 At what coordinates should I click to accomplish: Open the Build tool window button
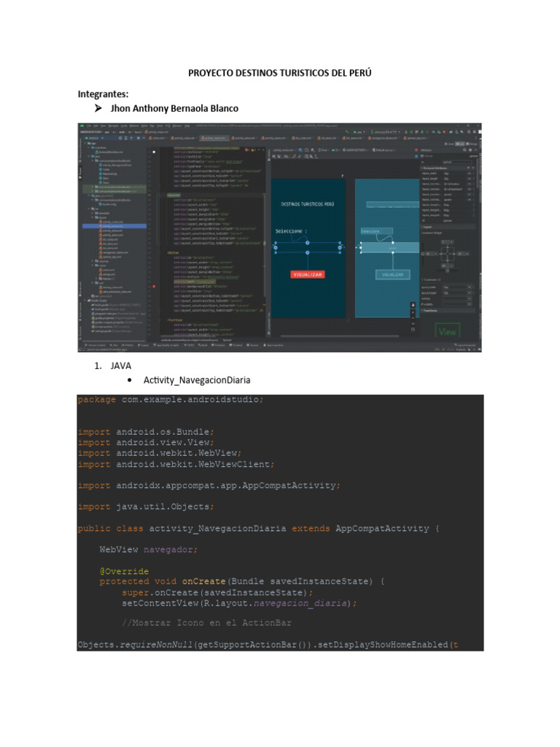[203, 345]
